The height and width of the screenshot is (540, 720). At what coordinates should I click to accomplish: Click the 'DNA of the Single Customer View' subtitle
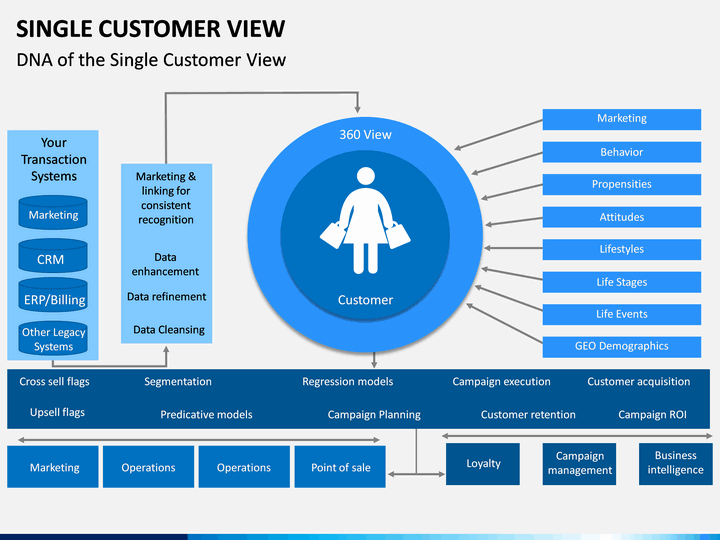151,60
